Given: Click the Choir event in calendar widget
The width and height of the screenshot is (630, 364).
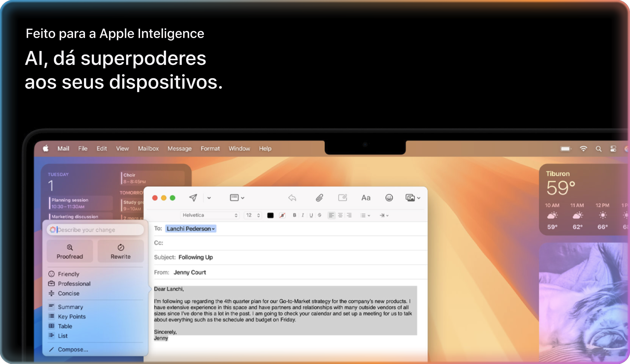Looking at the screenshot, I should [153, 178].
